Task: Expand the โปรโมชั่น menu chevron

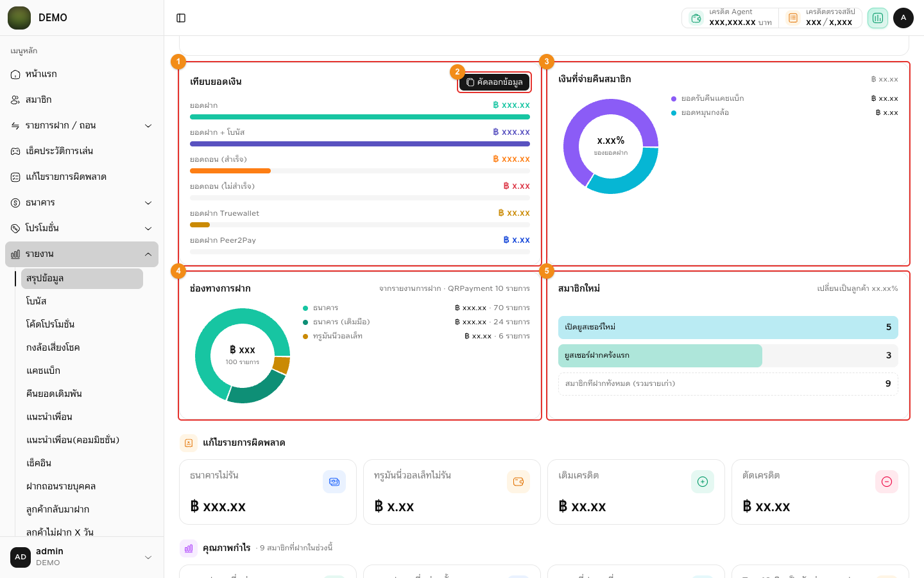Action: 148,229
